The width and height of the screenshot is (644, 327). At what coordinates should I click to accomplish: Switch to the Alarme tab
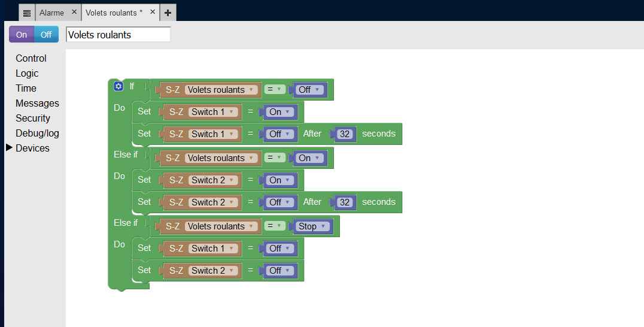pos(51,13)
